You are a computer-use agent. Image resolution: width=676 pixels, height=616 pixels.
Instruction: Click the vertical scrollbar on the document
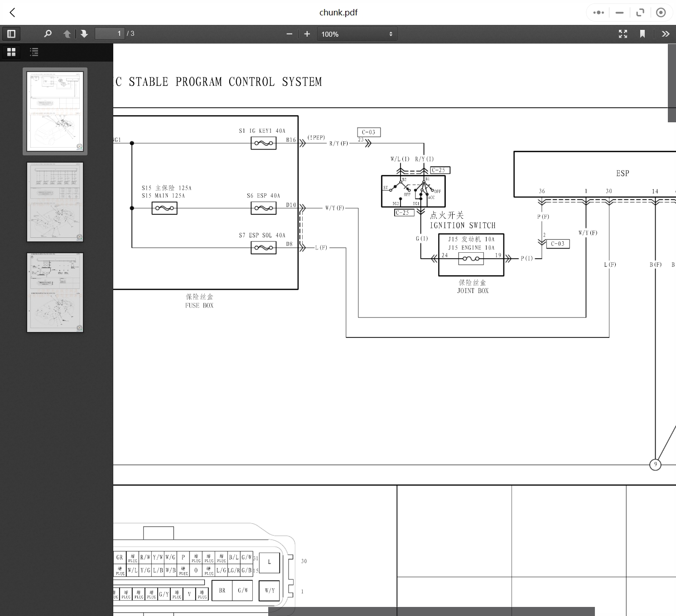tap(671, 83)
